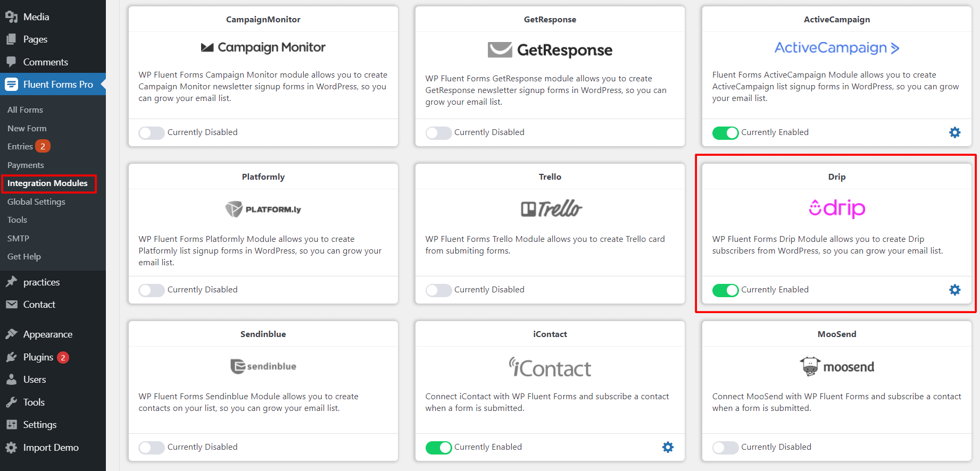Viewport: 980px width, 471px height.
Task: Click the GetResponse card title
Action: [x=550, y=19]
